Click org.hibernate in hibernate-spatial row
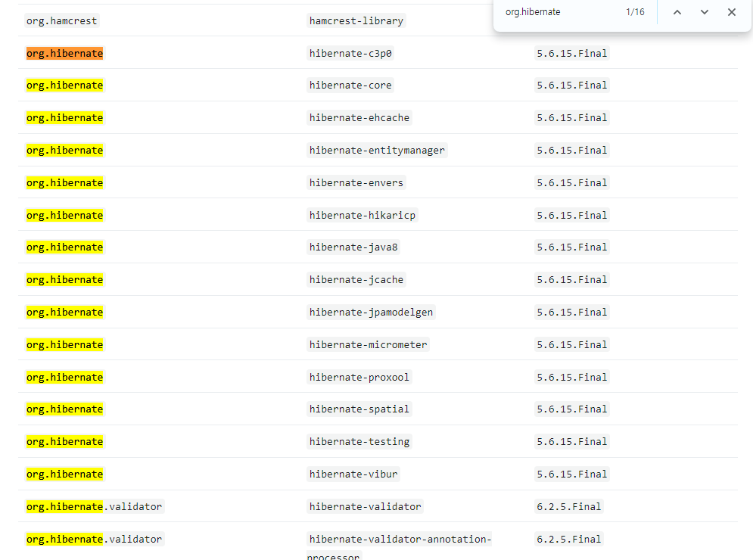 (x=65, y=409)
